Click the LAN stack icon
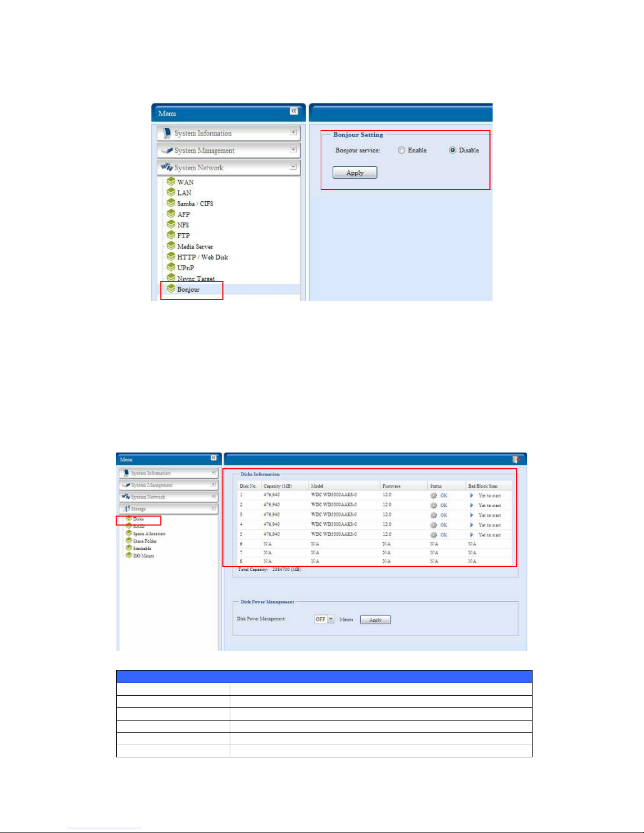 pos(171,192)
